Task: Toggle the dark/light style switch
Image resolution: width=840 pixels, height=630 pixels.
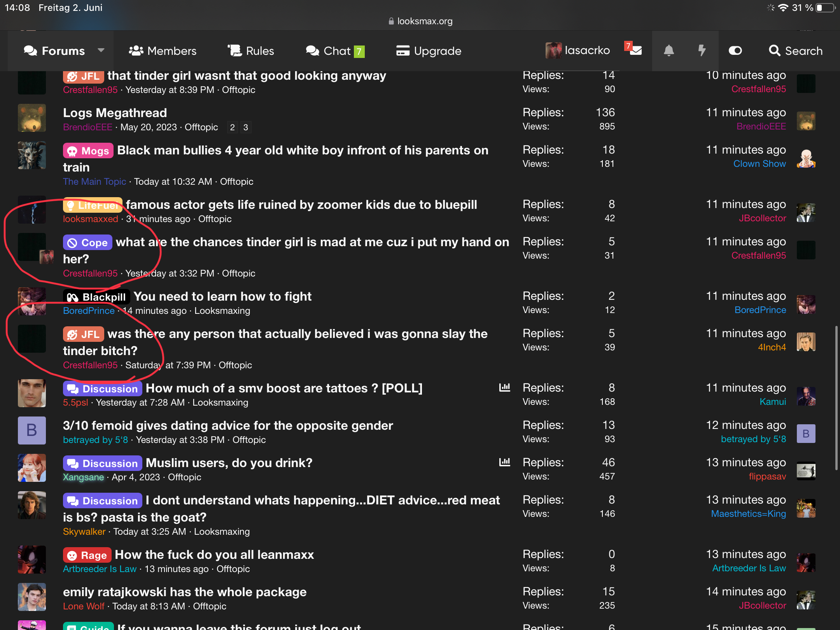Action: (735, 51)
